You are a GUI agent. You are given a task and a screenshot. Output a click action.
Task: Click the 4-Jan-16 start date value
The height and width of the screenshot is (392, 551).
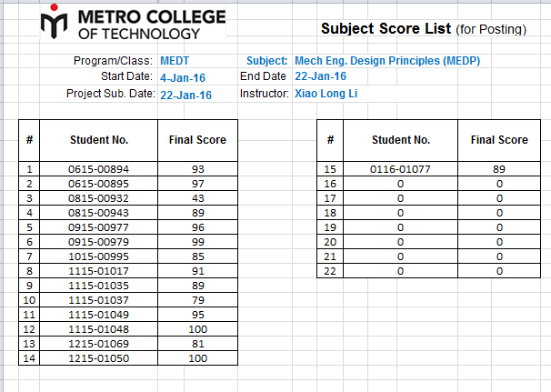tap(183, 77)
